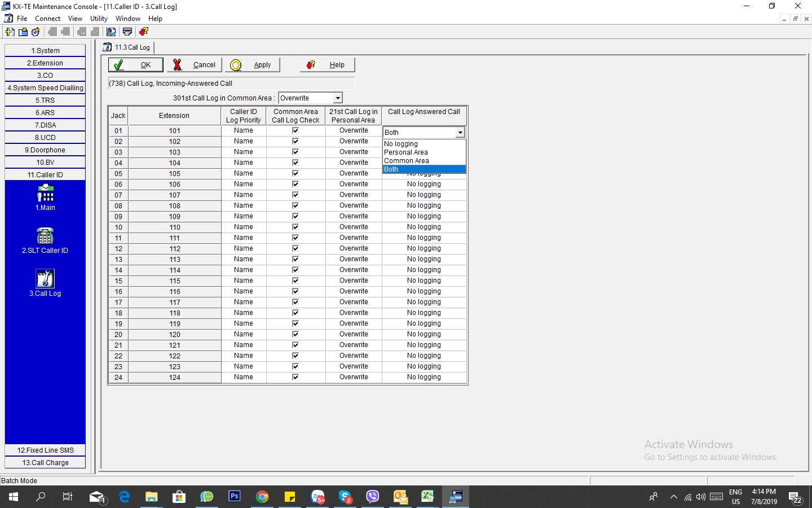Open taskbar search magnifier
Viewport: 812px width, 508px height.
[41, 497]
